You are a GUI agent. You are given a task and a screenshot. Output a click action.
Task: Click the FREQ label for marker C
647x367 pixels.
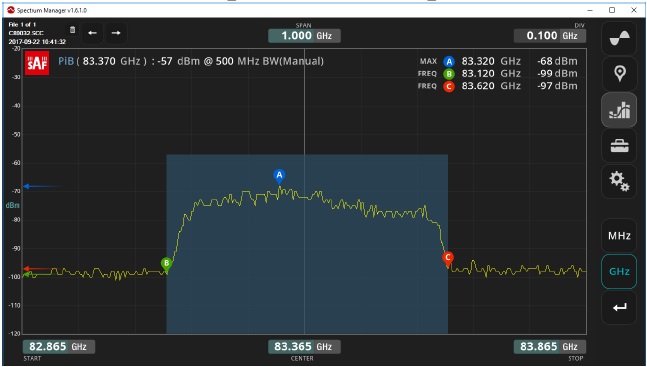tap(427, 86)
